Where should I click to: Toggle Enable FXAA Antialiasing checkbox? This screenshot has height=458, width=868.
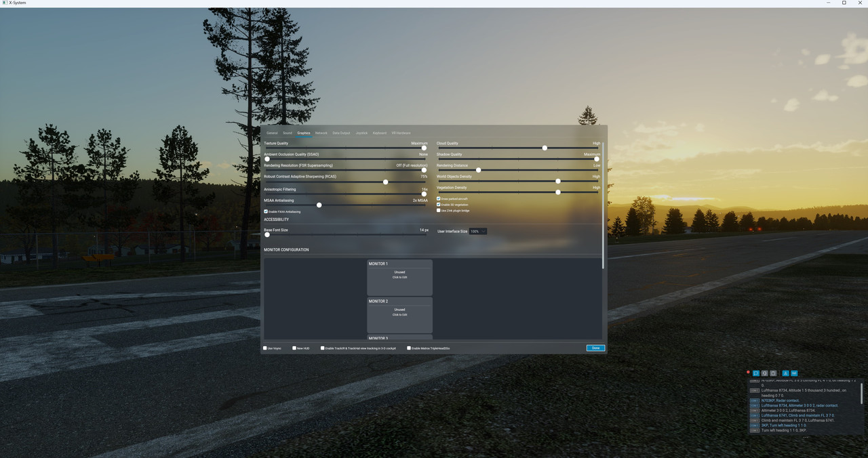click(x=266, y=211)
